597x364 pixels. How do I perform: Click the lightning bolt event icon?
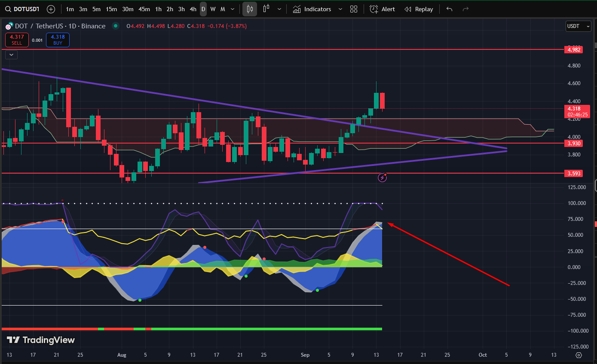pos(382,177)
